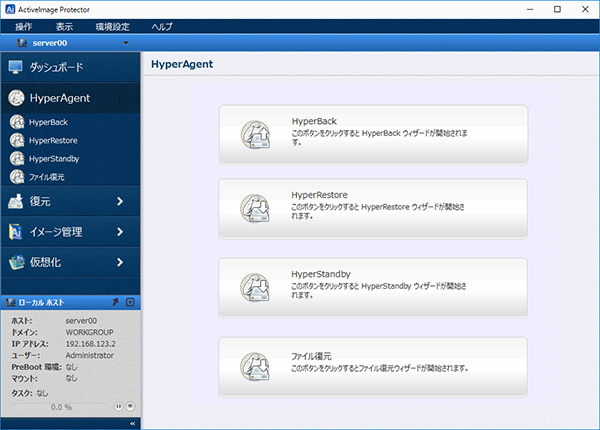Click the Dashboard monitor icon in sidebar
Viewport: 600px width, 430px height.
pyautogui.click(x=16, y=67)
